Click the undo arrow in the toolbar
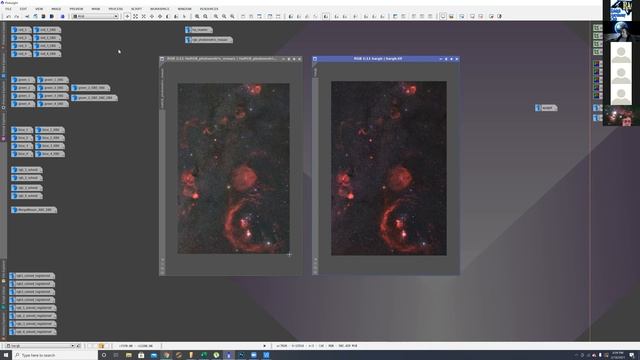 (x=8, y=16)
